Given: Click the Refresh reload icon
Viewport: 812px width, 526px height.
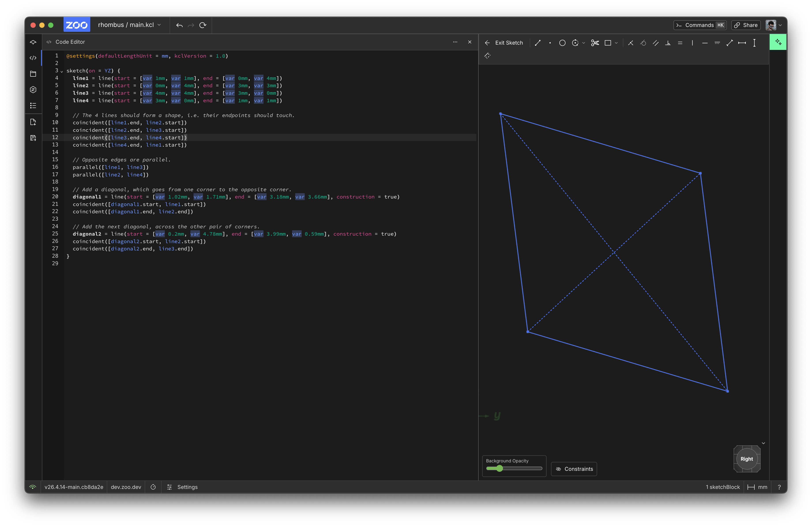Looking at the screenshot, I should point(203,25).
